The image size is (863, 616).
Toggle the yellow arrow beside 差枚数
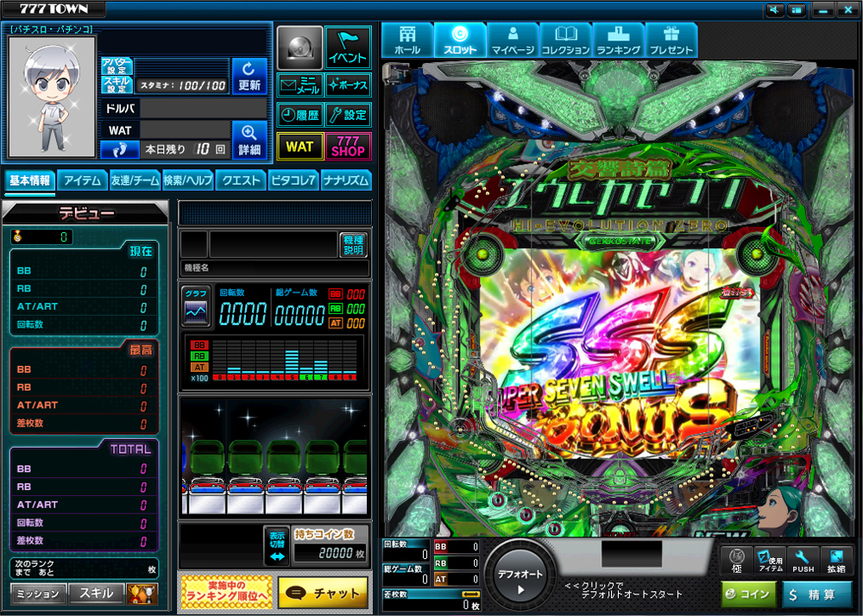coord(470,594)
